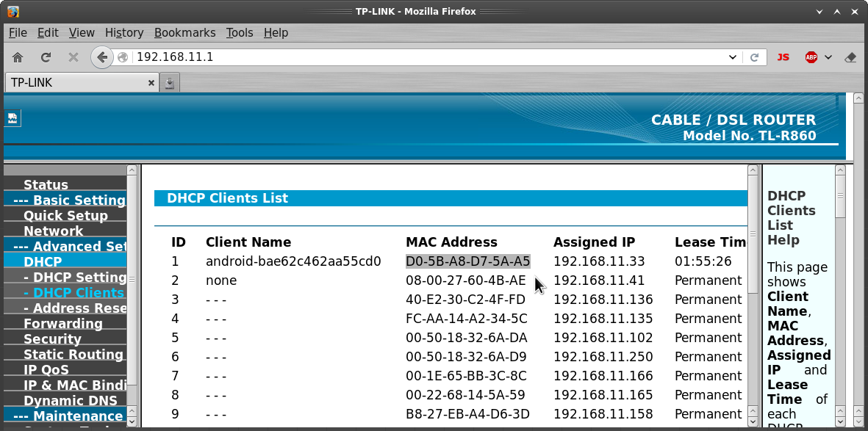The image size is (868, 431).
Task: Expand the Adblock Plus dropdown arrow
Action: [828, 57]
